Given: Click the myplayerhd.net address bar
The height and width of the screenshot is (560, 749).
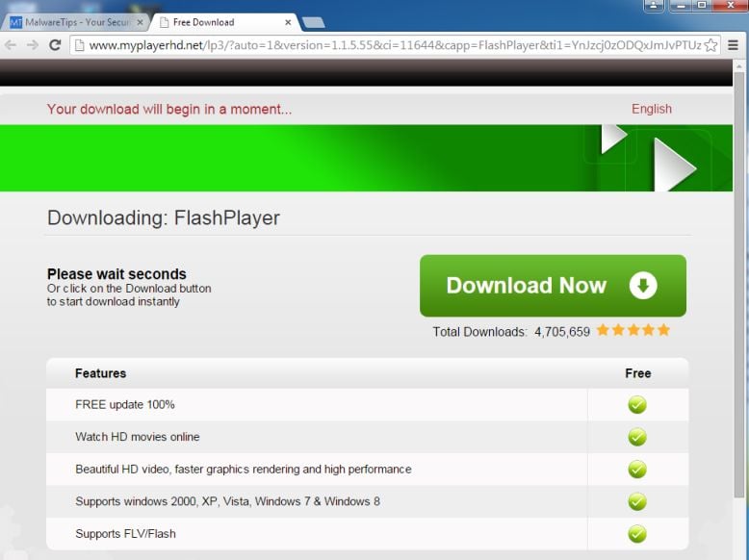Looking at the screenshot, I should (x=395, y=45).
